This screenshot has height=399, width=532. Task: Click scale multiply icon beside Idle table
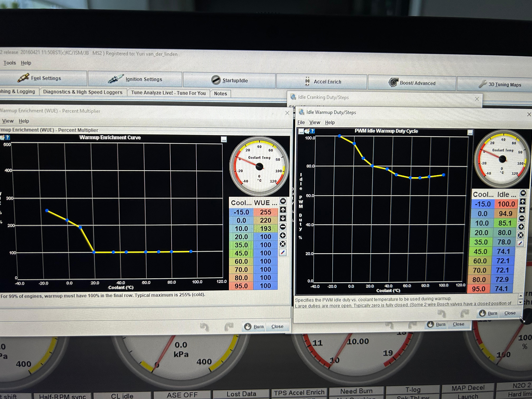tap(521, 235)
